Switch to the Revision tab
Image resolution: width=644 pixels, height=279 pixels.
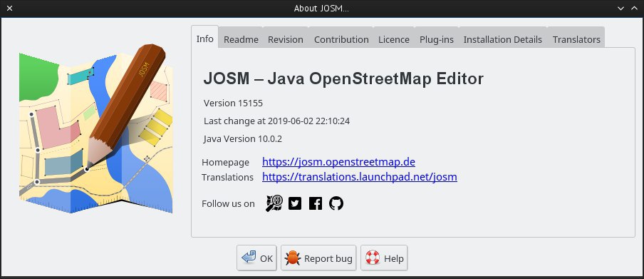tap(286, 39)
